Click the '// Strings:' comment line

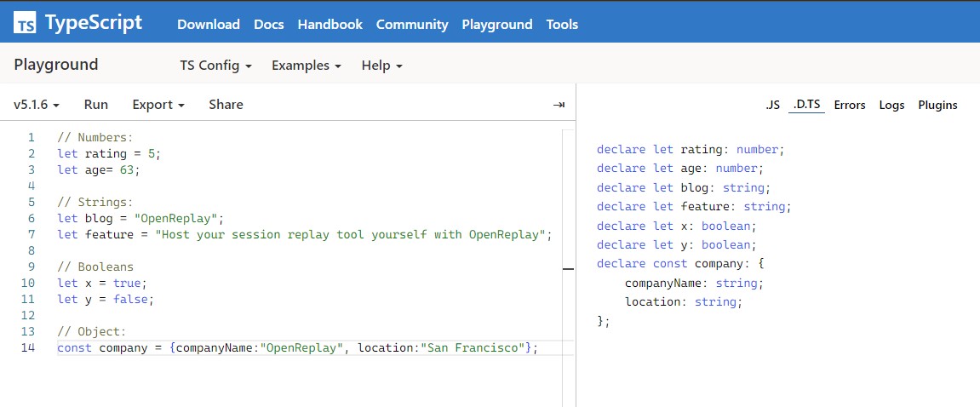95,202
